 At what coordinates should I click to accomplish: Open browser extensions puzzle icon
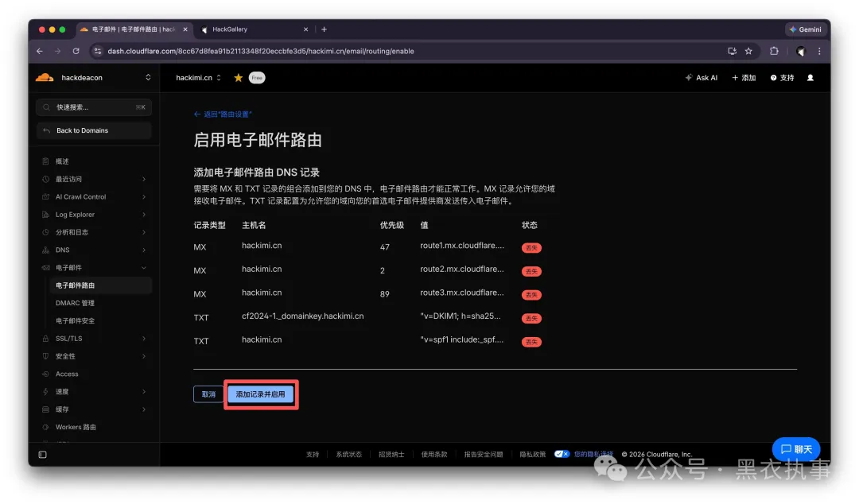pyautogui.click(x=774, y=51)
